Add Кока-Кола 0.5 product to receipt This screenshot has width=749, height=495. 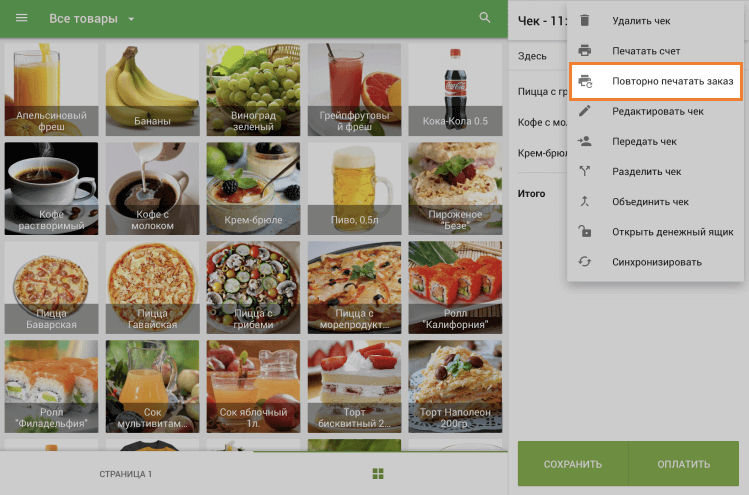(x=455, y=88)
